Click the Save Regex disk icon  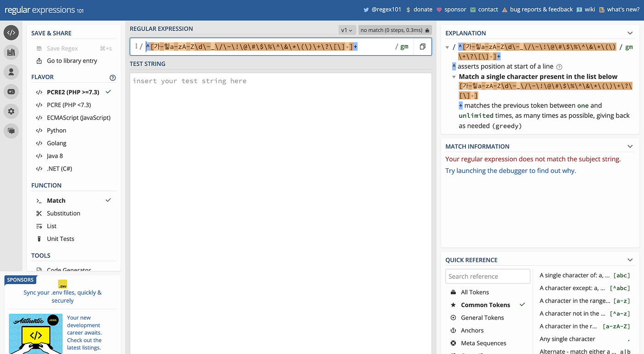click(39, 48)
